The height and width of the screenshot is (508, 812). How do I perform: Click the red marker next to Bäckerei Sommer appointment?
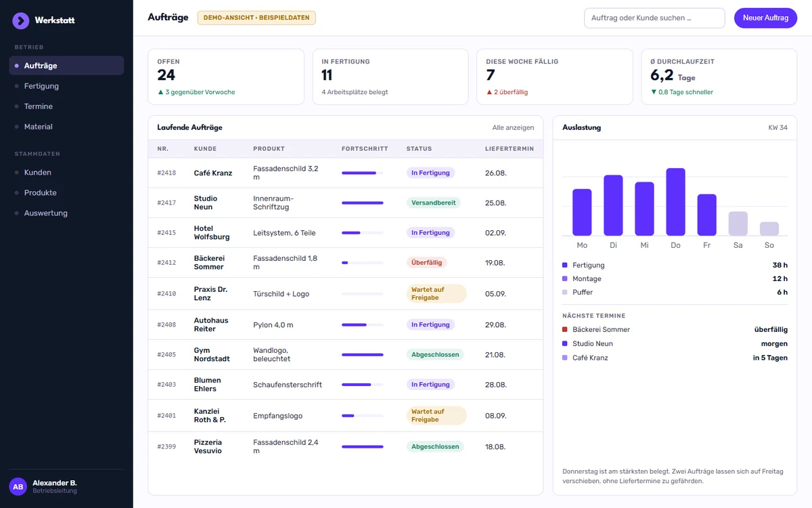pyautogui.click(x=565, y=330)
